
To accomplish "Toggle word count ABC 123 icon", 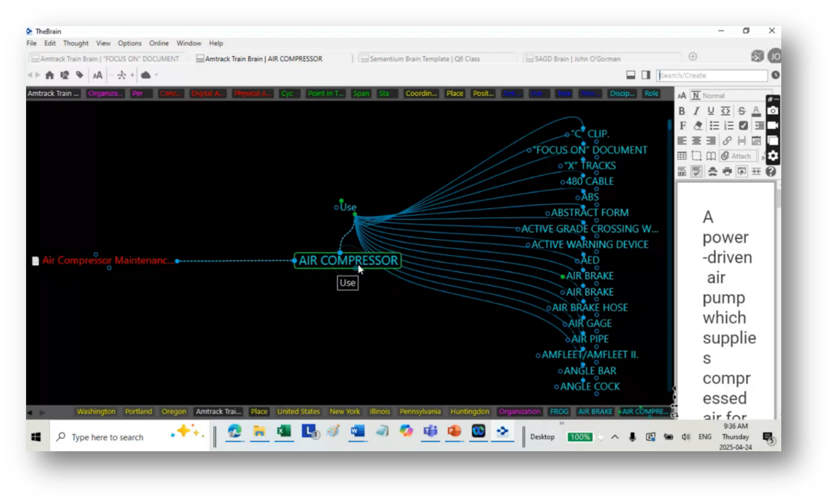I will [682, 172].
